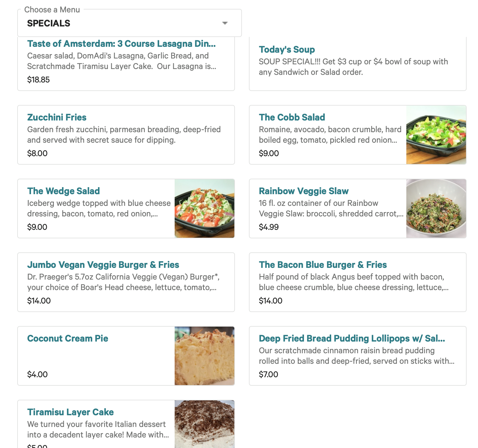Click the Tiramisu Layer Cake image
This screenshot has width=478, height=448.
204,424
